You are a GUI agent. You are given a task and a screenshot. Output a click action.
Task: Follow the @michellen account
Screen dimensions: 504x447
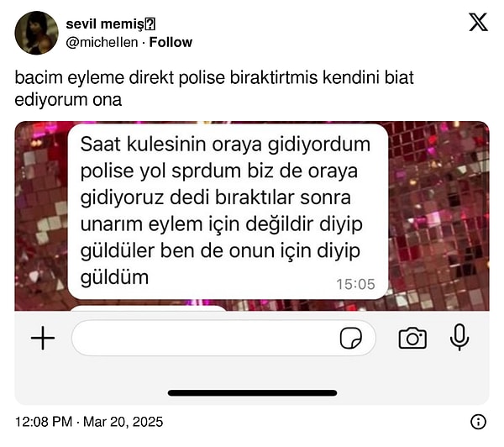[x=171, y=42]
